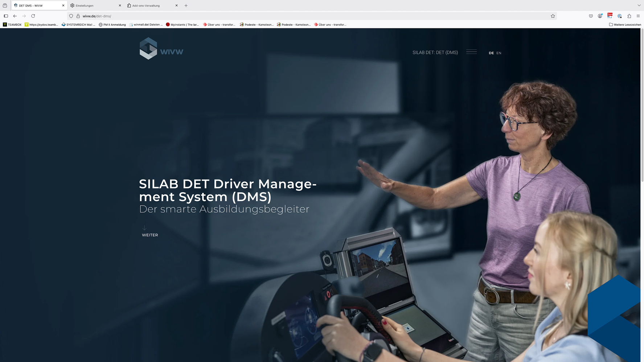Open the Firefox View icon in the tab strip
The image size is (644, 362).
pos(5,5)
